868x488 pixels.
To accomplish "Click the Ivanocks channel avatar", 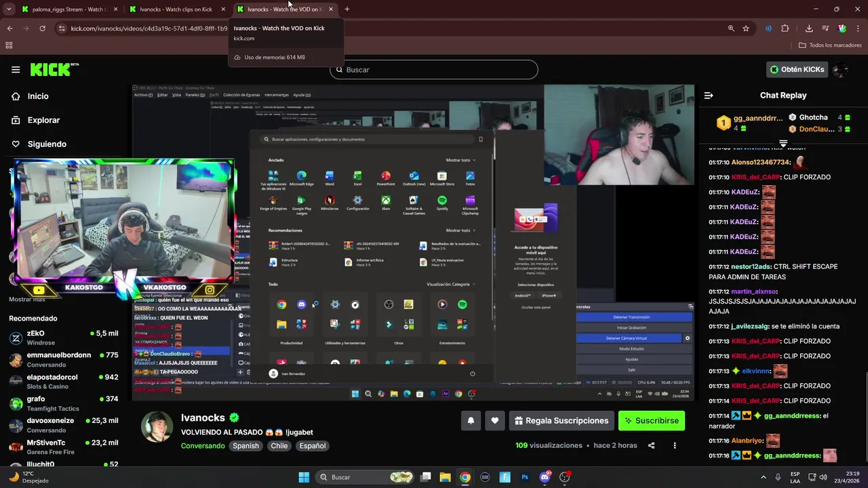I will [x=157, y=427].
